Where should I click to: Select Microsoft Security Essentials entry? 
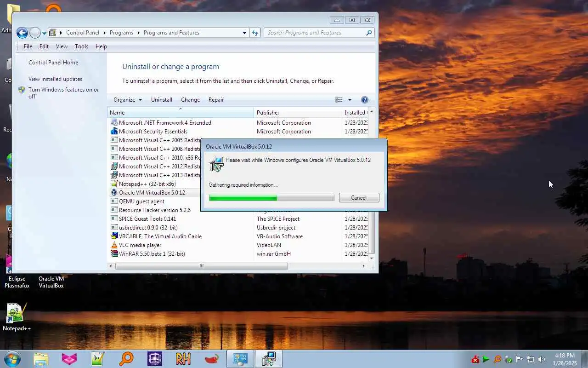153,132
